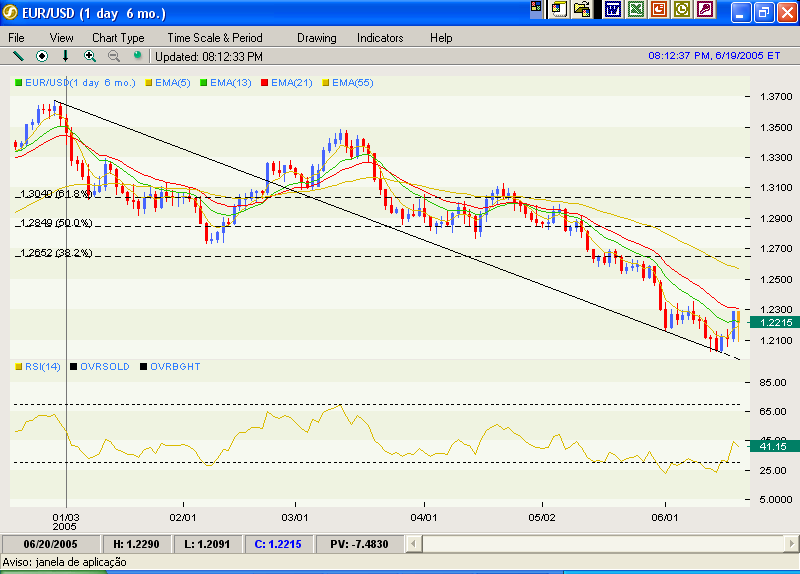800x574 pixels.
Task: Click the date field 06/20/2005
Action: (50, 544)
